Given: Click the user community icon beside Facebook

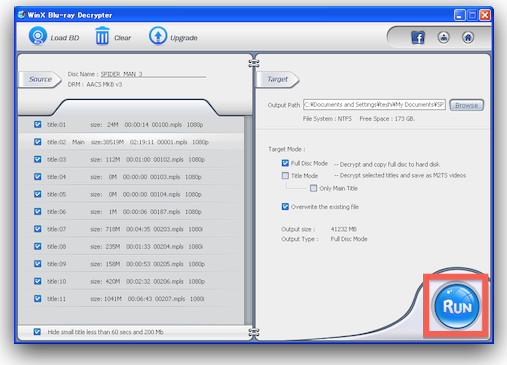Looking at the screenshot, I should [x=443, y=37].
